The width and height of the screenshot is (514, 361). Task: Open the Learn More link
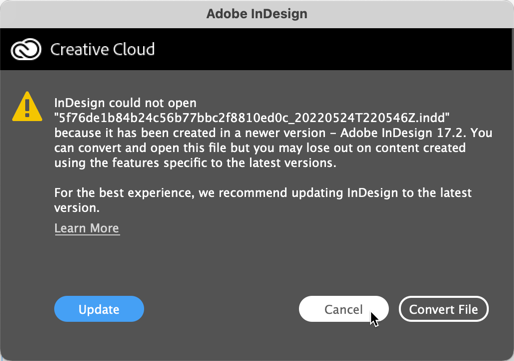[x=87, y=228]
